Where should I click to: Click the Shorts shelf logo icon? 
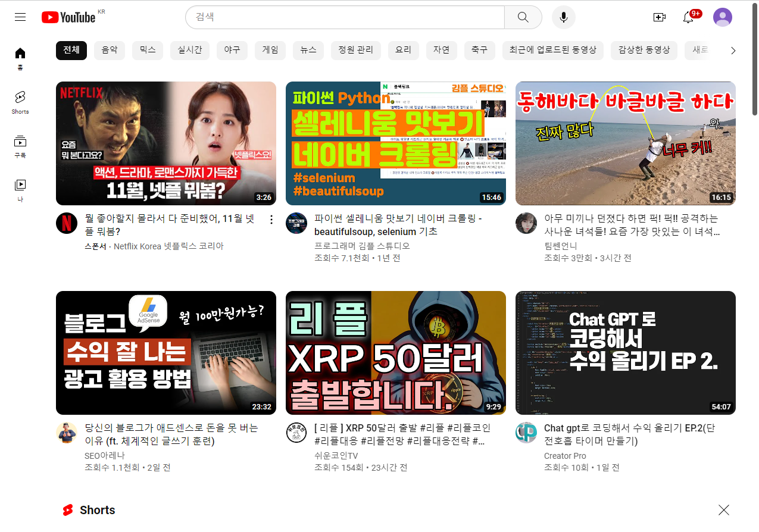coord(68,510)
